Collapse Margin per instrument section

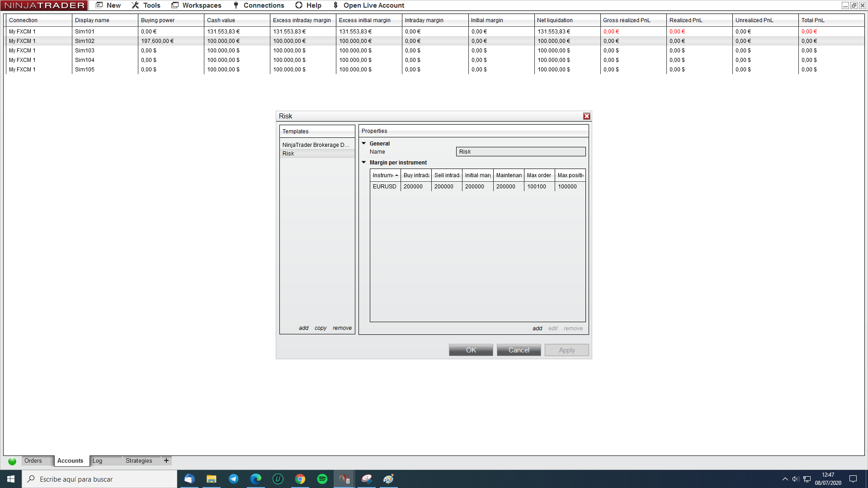pyautogui.click(x=364, y=162)
